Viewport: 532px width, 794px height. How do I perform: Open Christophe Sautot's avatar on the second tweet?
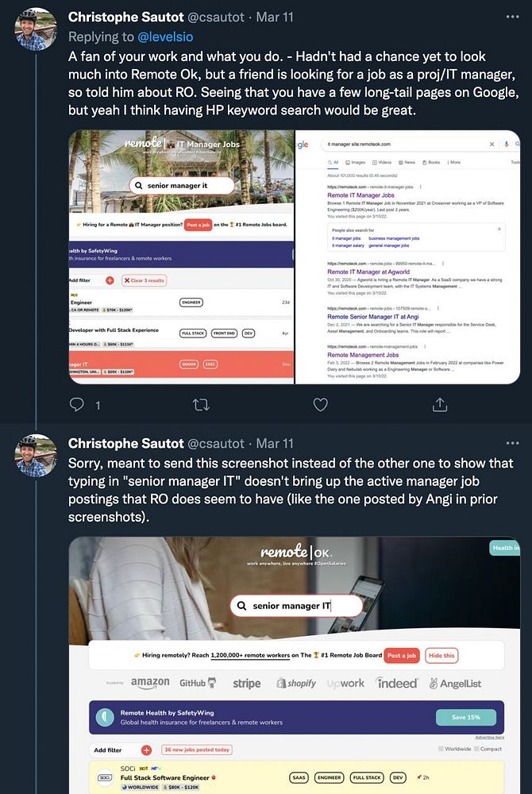coord(36,456)
